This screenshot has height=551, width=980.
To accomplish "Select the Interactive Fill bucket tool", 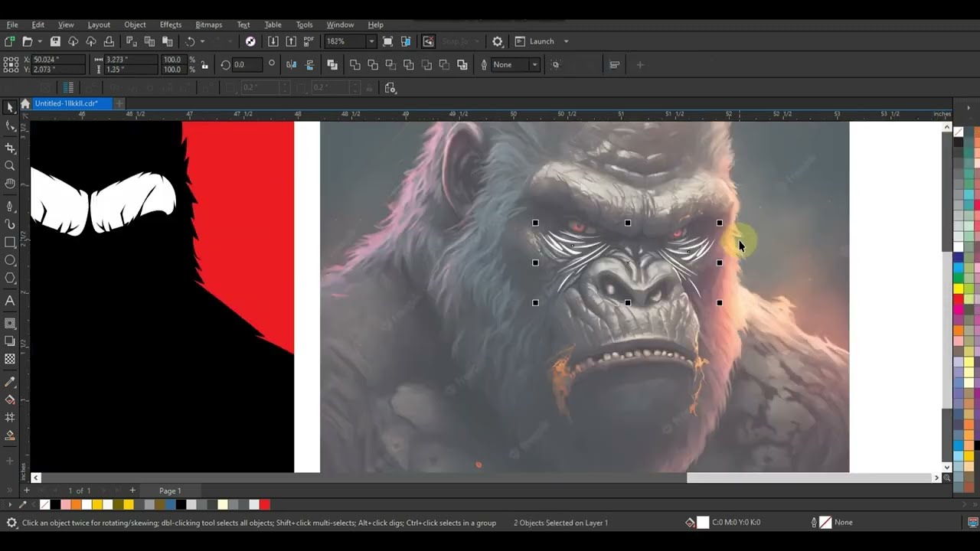I will (x=10, y=399).
